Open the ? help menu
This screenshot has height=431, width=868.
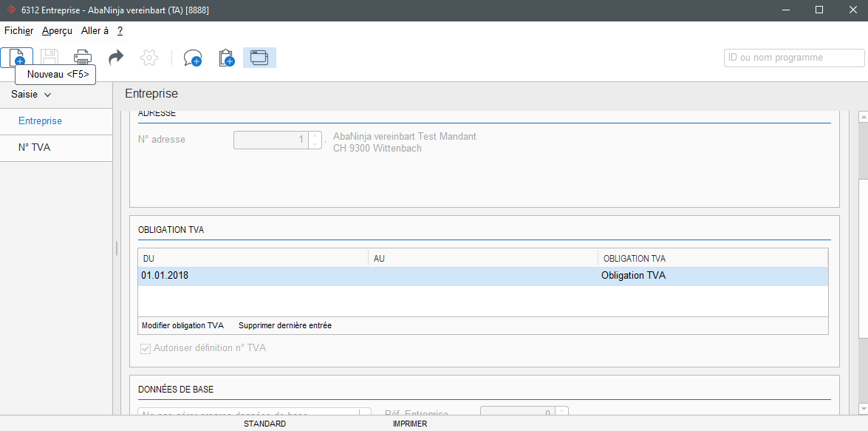[120, 31]
